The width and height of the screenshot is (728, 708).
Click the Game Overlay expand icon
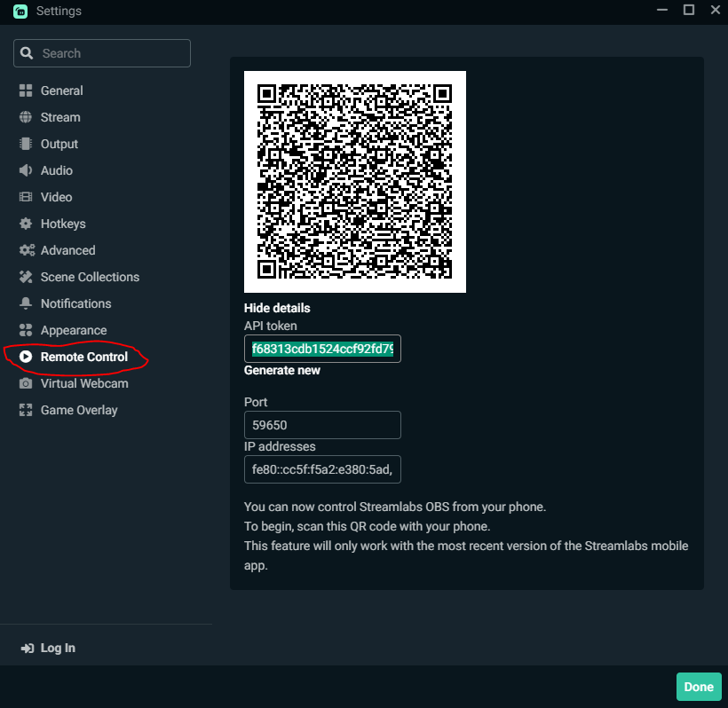pyautogui.click(x=26, y=410)
